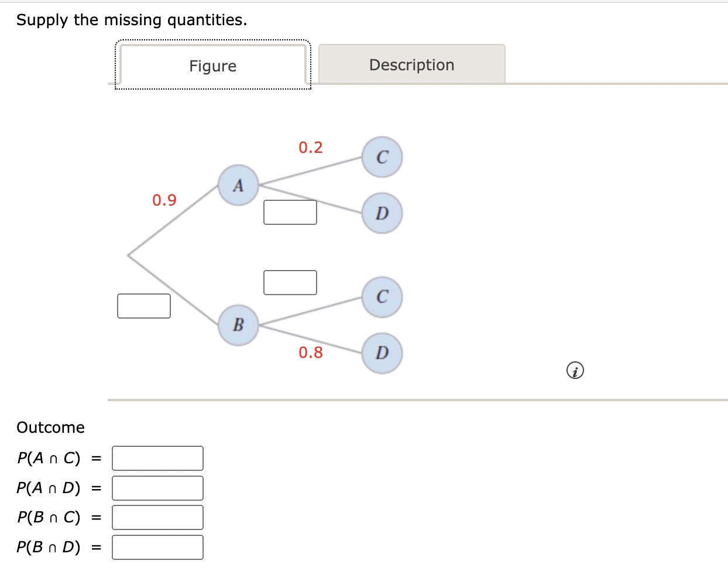728x581 pixels.
Task: Switch to the Description tab
Action: coord(411,64)
